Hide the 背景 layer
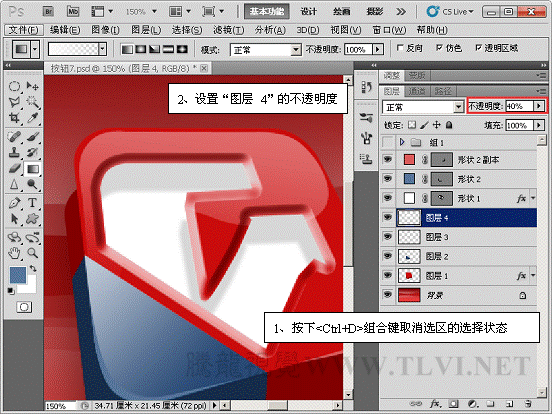 388,294
